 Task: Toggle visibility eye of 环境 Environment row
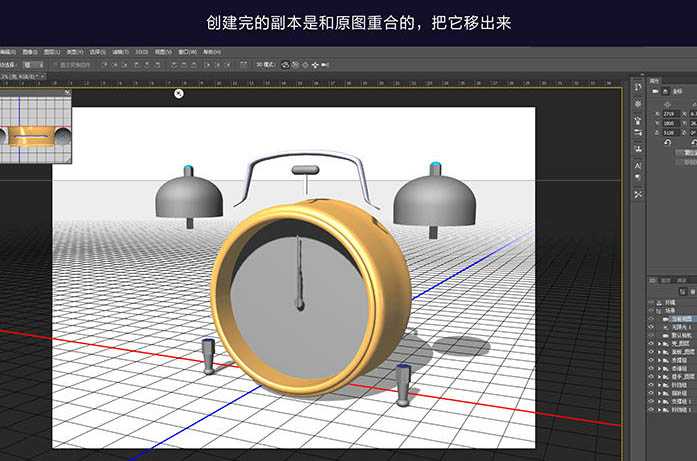651,302
